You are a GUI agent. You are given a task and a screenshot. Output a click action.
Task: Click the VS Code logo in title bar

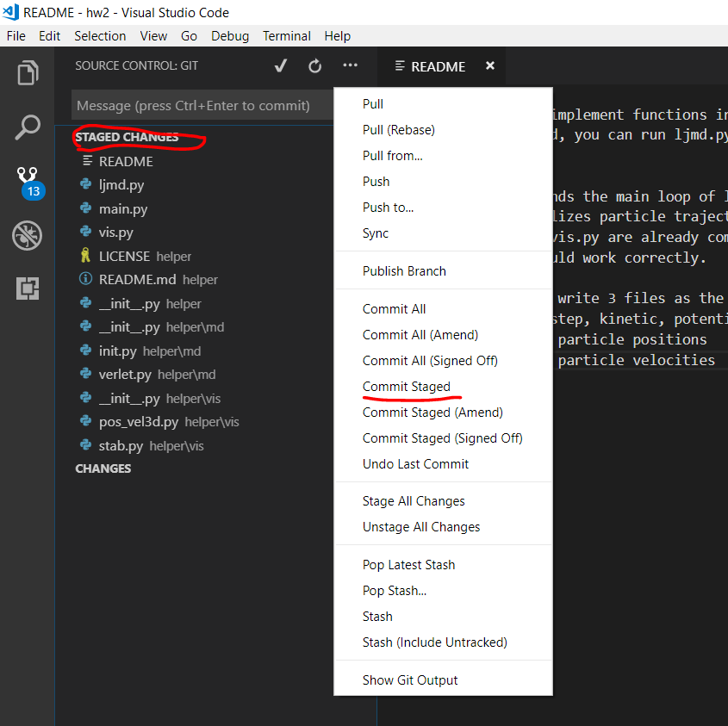10,12
